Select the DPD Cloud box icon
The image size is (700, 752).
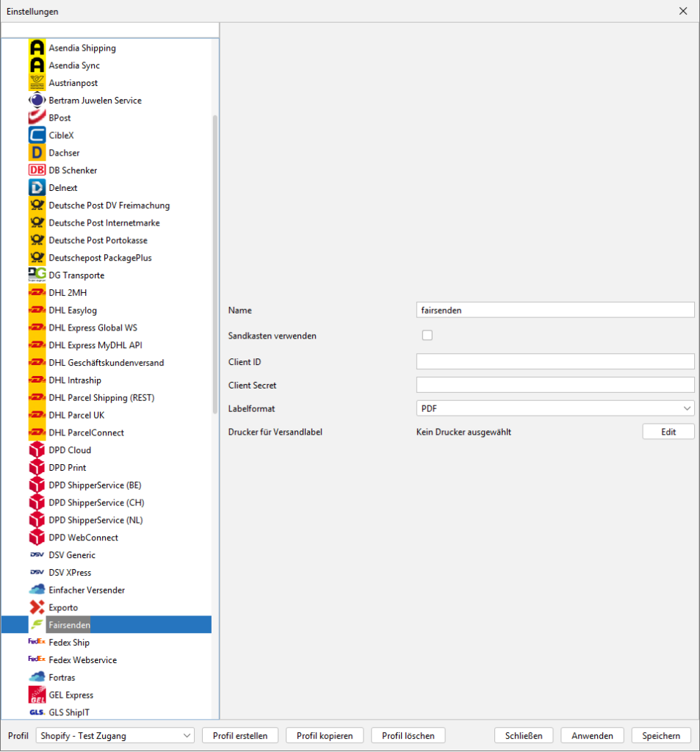[37, 450]
